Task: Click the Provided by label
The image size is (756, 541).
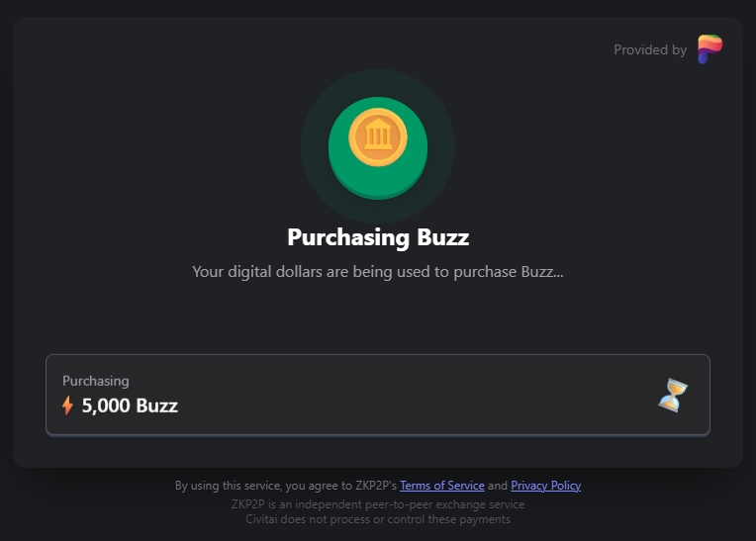Action: tap(650, 49)
